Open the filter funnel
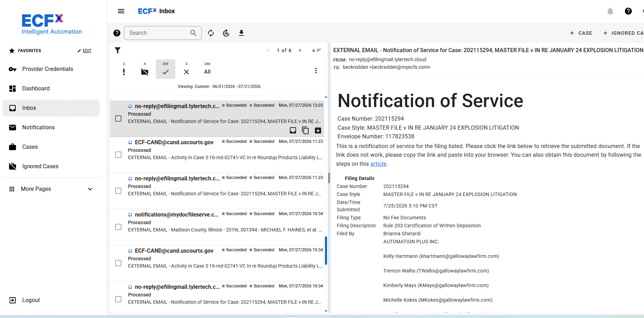644x318 pixels. coord(118,50)
